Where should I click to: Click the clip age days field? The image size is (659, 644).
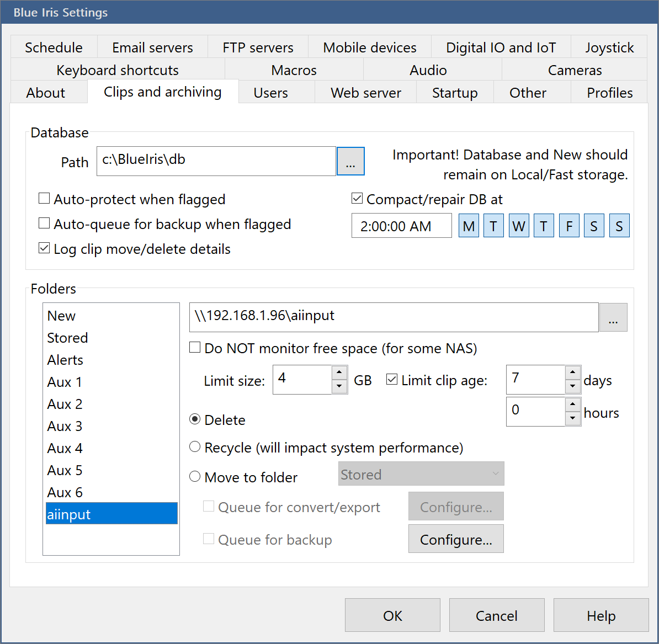click(x=536, y=379)
